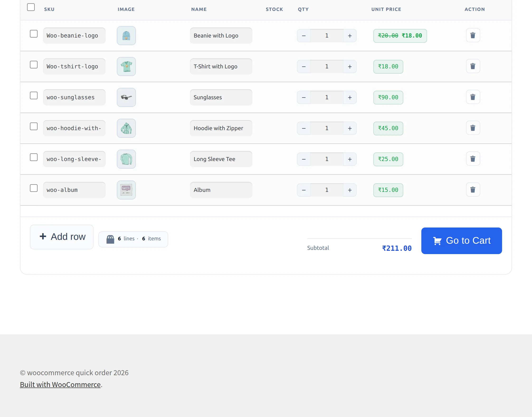
Task: Click the ₹90.00 price badge
Action: pyautogui.click(x=388, y=97)
